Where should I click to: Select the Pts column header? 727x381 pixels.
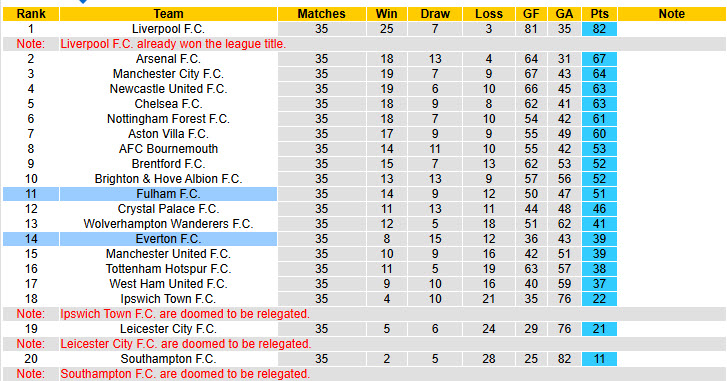[x=599, y=14]
